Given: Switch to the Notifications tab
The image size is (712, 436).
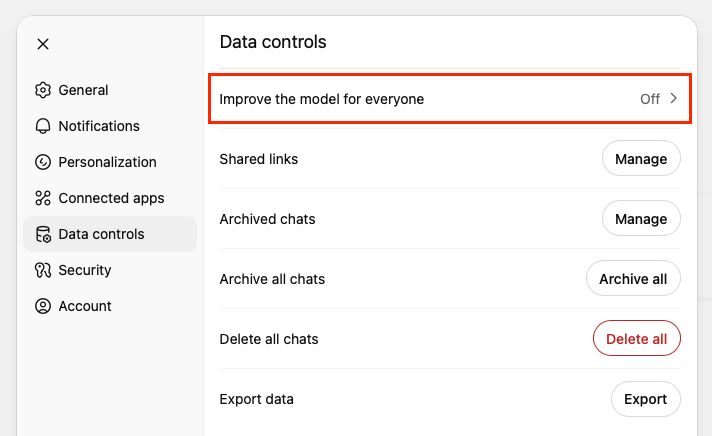Looking at the screenshot, I should click(x=110, y=126).
